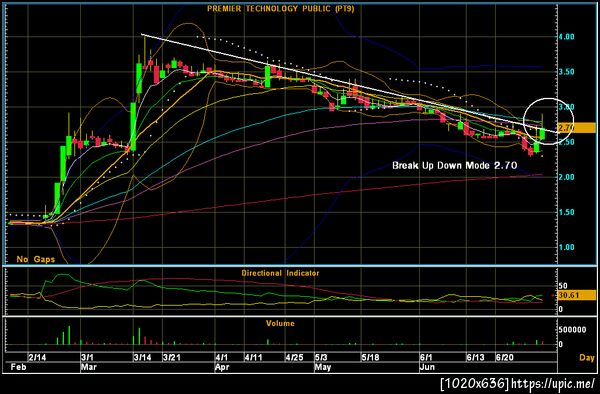
Task: Click the 6/1 date label
Action: pos(426,357)
